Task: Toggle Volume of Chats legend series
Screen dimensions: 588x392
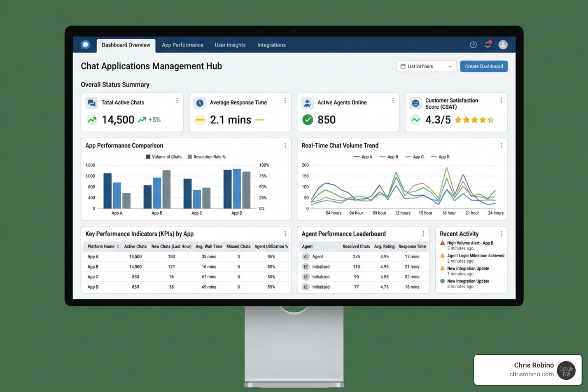Action: click(x=164, y=157)
